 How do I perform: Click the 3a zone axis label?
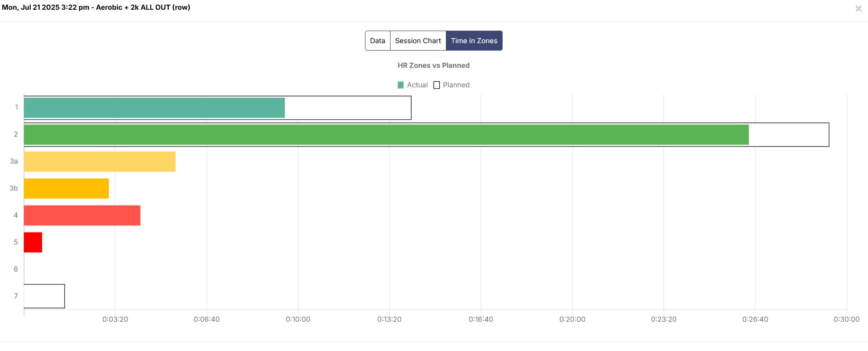(x=14, y=162)
